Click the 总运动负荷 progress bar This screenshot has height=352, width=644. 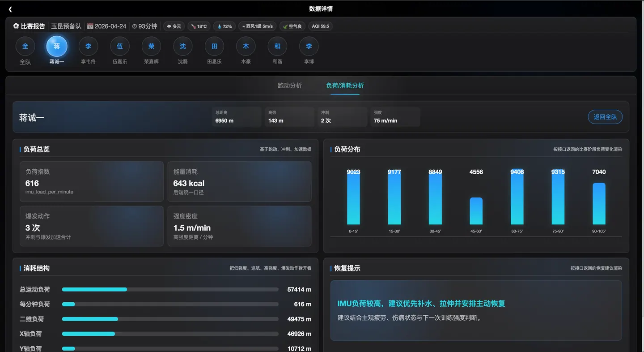click(x=170, y=290)
